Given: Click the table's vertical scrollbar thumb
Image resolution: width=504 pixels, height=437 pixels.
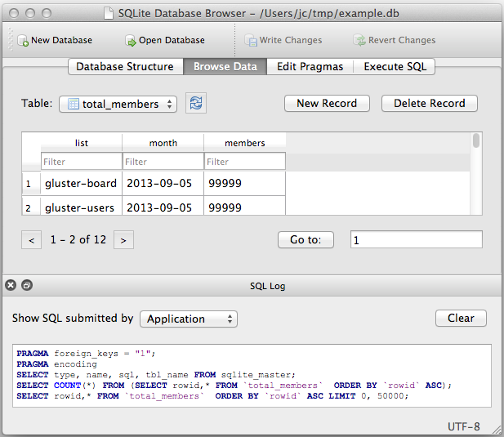Looking at the screenshot, I should coord(476,140).
